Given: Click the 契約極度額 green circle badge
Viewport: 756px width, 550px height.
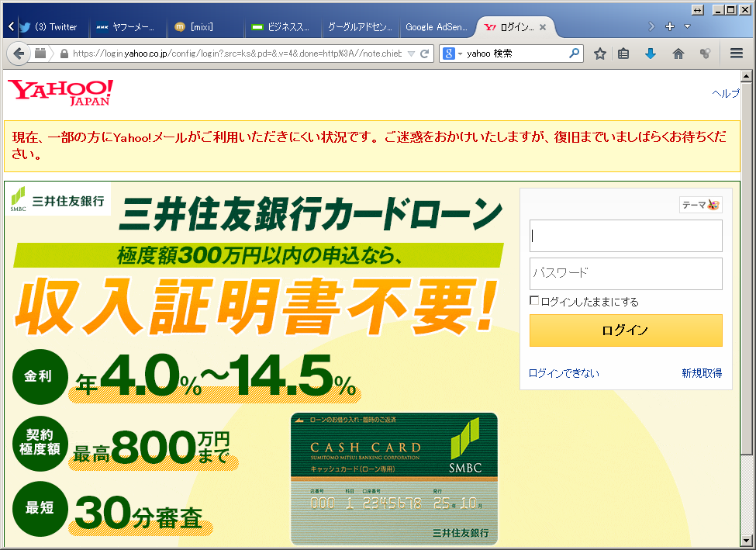Looking at the screenshot, I should click(x=40, y=444).
